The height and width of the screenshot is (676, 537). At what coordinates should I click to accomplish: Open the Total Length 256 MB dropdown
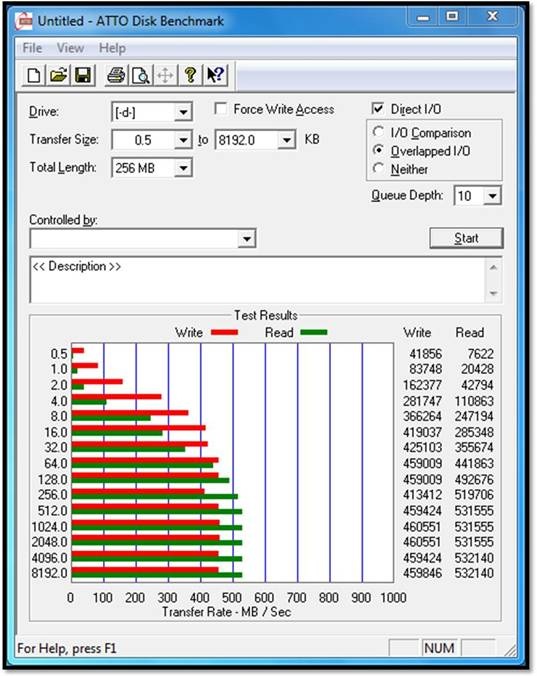183,168
